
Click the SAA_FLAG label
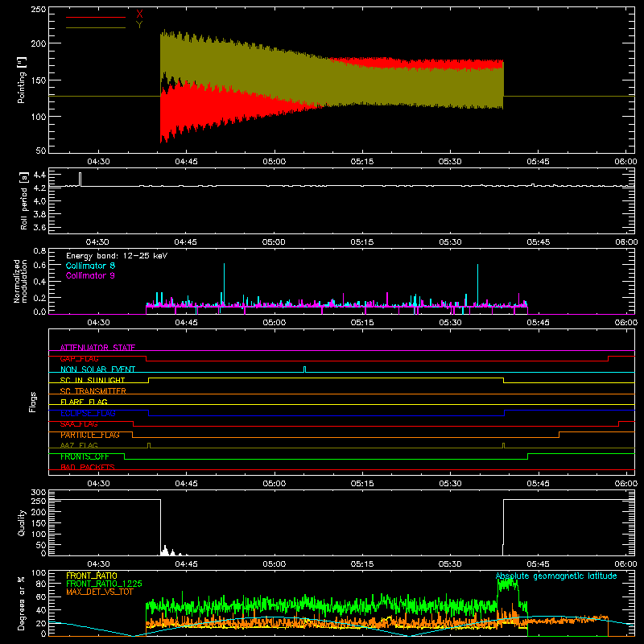pos(79,424)
